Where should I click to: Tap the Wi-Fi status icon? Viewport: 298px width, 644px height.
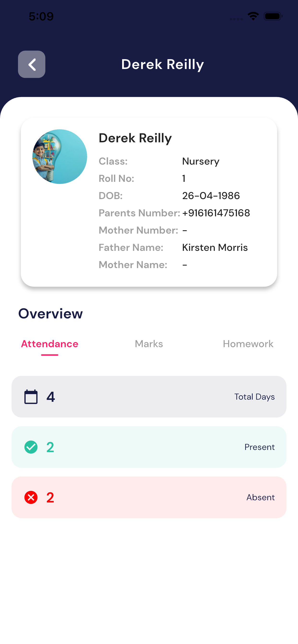pyautogui.click(x=253, y=16)
